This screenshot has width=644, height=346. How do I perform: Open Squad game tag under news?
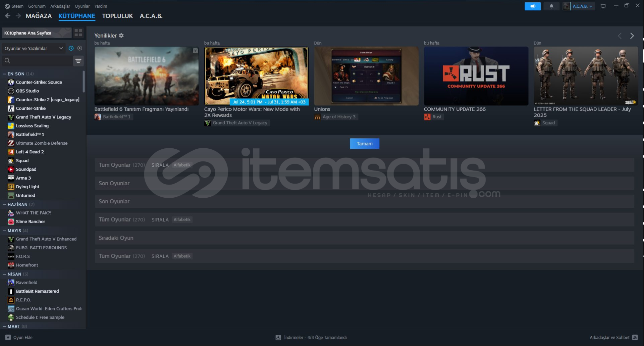pos(545,123)
